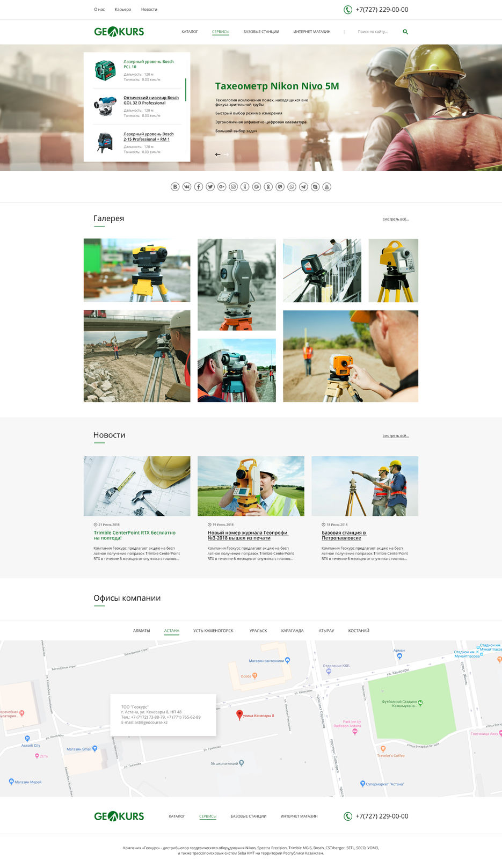Open the WhatsApp social icon

click(292, 187)
